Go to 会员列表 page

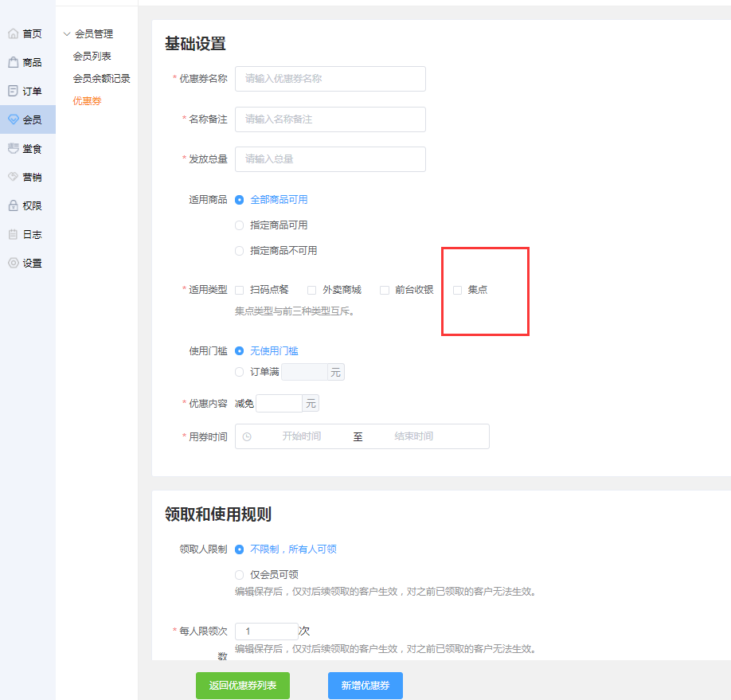tap(92, 56)
